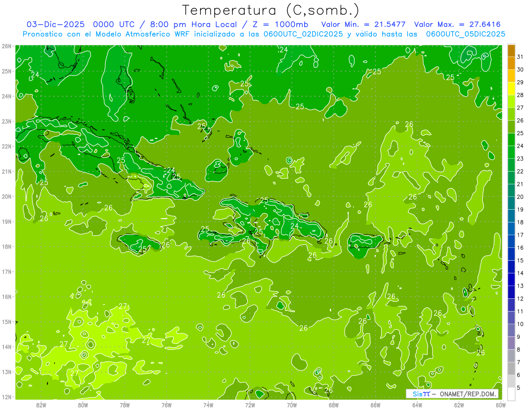Click the "0000 UTC" time text
Image resolution: width=532 pixels, height=411 pixels.
click(x=113, y=24)
